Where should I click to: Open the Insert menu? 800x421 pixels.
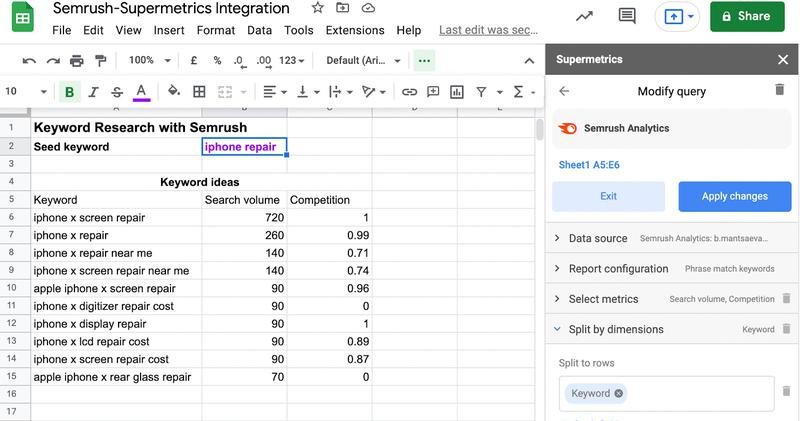[169, 31]
